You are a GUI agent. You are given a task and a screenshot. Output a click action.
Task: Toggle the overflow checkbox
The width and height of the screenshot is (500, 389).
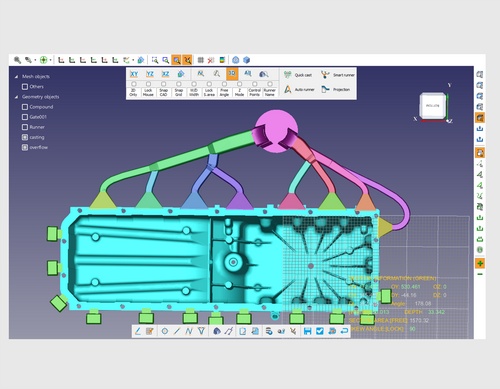point(25,147)
